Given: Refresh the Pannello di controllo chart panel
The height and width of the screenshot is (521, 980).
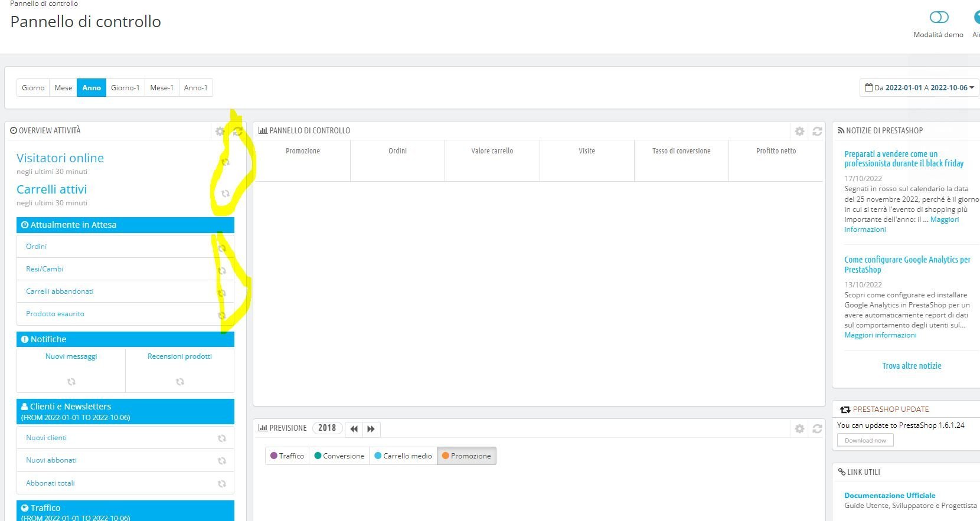Looking at the screenshot, I should pos(817,131).
